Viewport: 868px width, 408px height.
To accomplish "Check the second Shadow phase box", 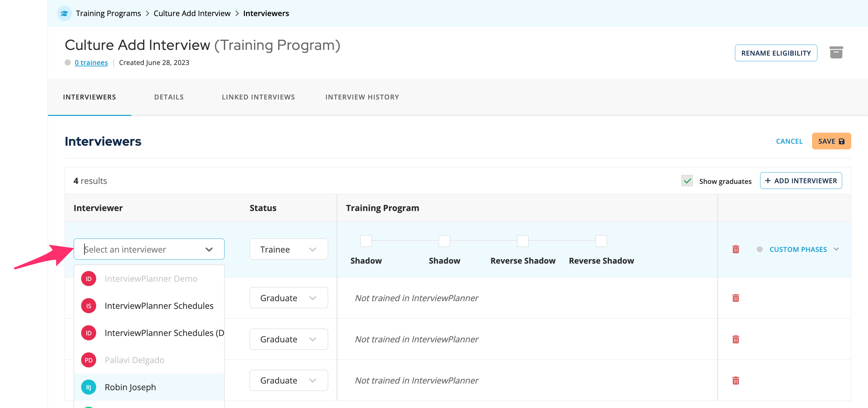I will (x=444, y=241).
